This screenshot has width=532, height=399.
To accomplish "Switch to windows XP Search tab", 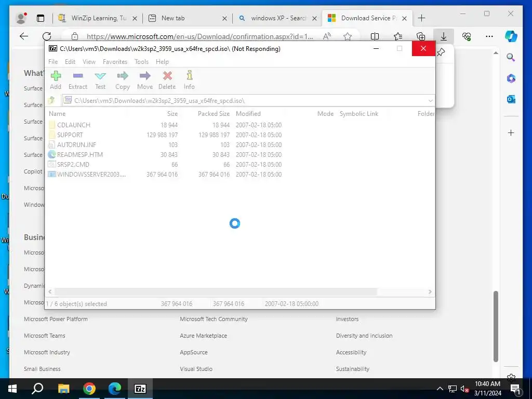I will tap(277, 18).
